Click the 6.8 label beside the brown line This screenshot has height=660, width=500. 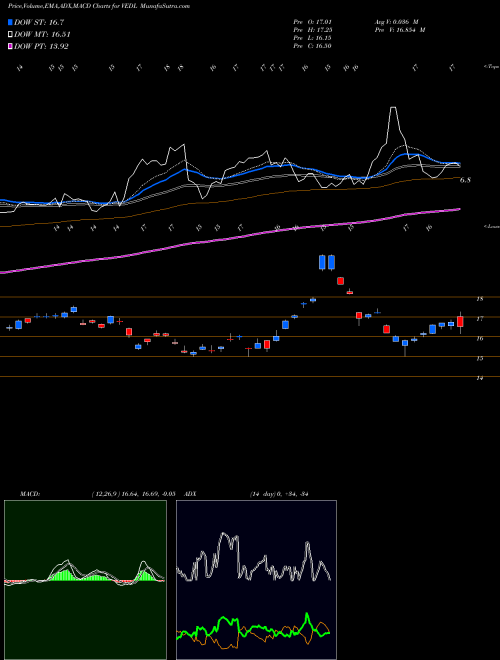pos(465,180)
